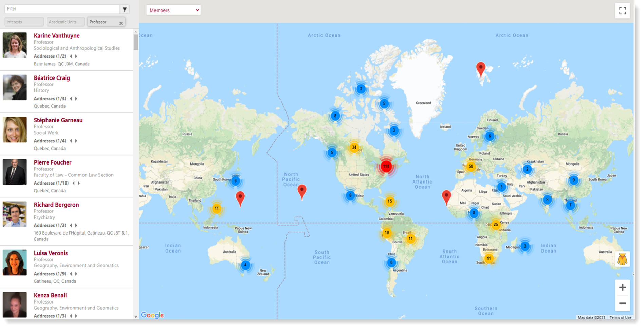The width and height of the screenshot is (644, 329).
Task: Open the Academic Units filter field
Action: coord(66,22)
